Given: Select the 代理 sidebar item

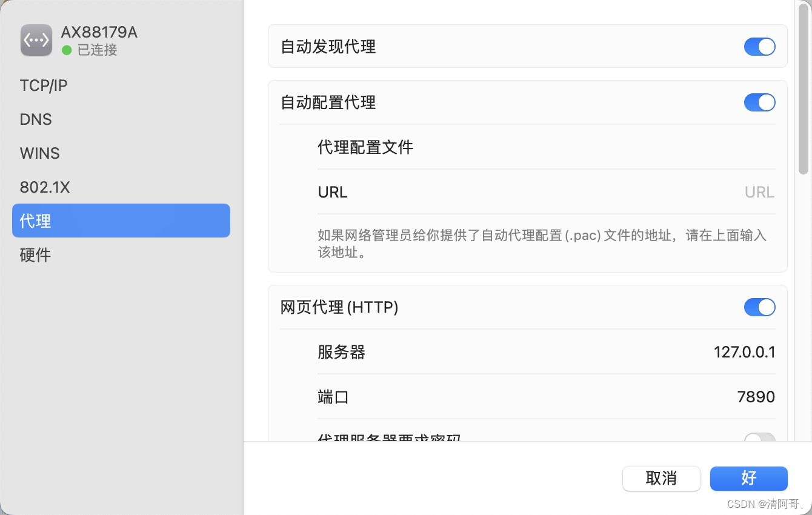Looking at the screenshot, I should coord(121,221).
